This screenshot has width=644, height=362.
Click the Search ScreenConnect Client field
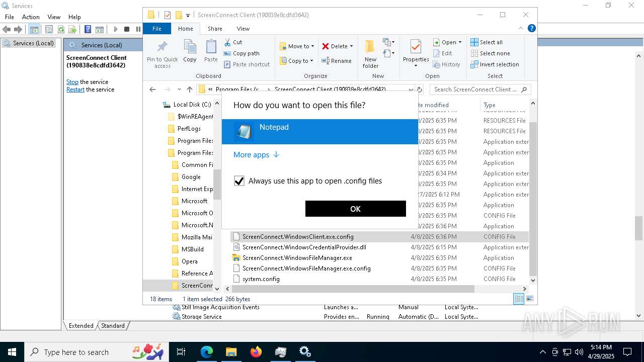480,89
